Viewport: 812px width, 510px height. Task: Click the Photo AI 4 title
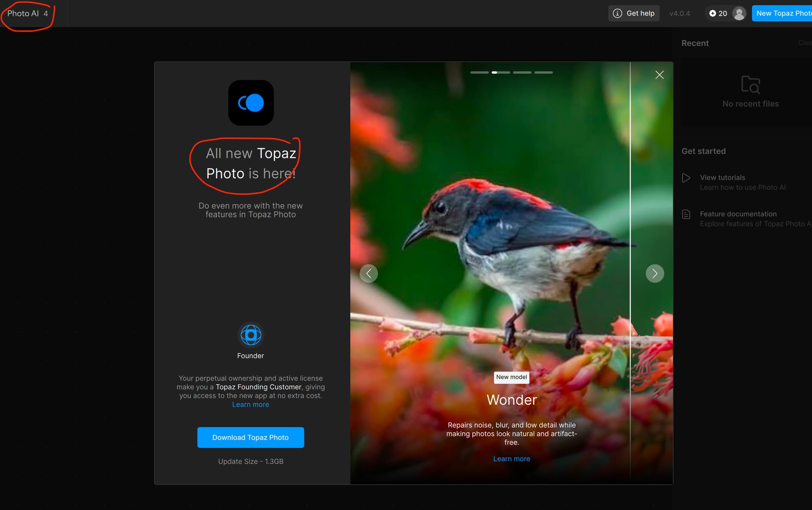pyautogui.click(x=27, y=14)
